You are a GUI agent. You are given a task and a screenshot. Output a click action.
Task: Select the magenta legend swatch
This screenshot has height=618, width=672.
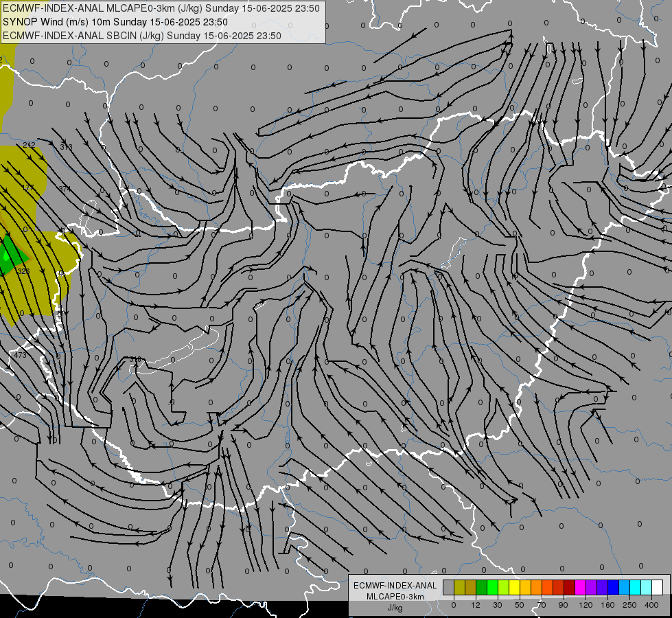[x=580, y=587]
